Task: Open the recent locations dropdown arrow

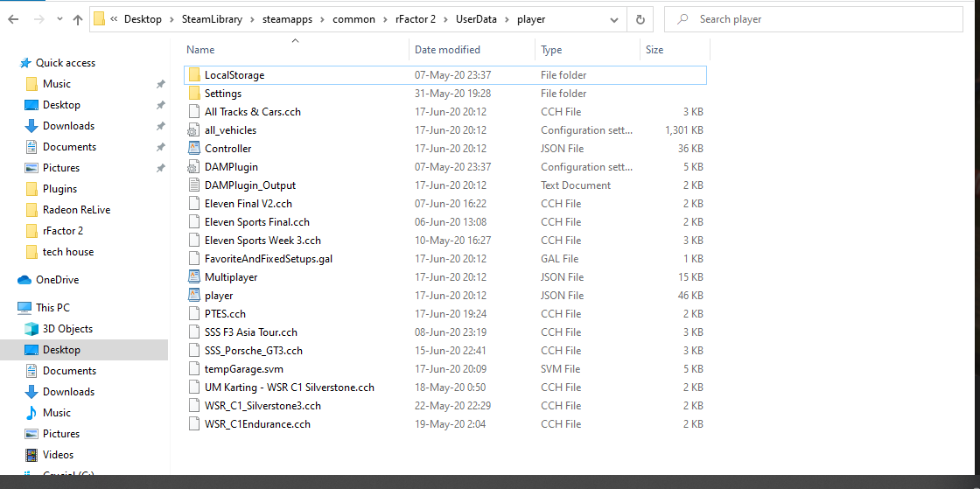Action: 60,19
